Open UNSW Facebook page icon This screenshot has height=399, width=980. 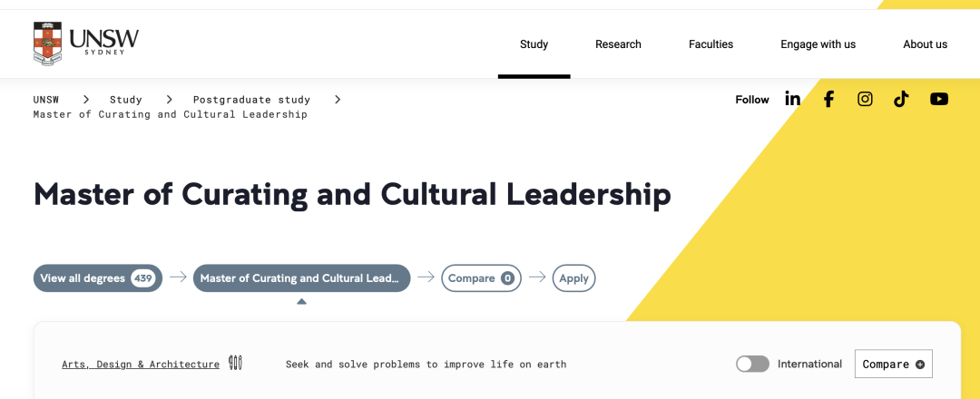828,99
